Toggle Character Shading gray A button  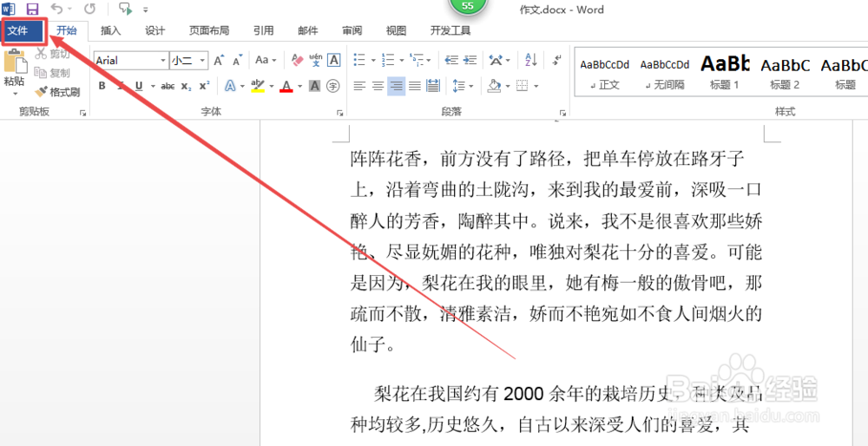(x=314, y=86)
